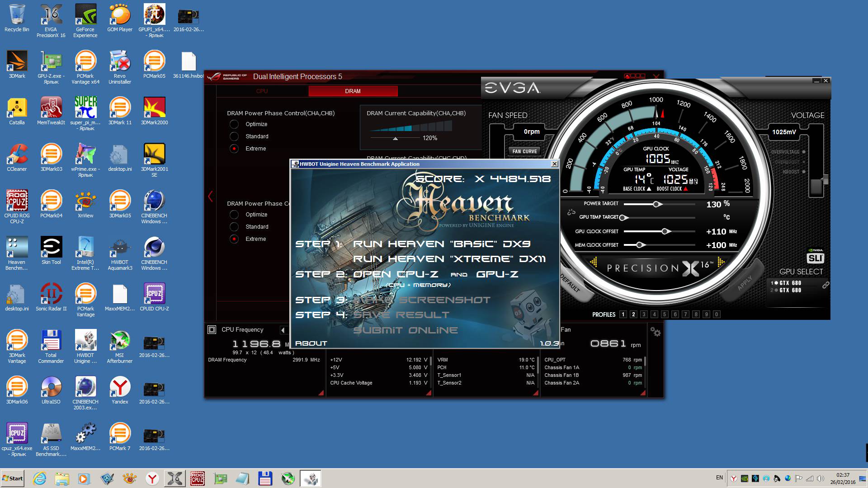Open Heaven Benchmark desktop shortcut
Image resolution: width=868 pixels, height=488 pixels.
coord(17,253)
